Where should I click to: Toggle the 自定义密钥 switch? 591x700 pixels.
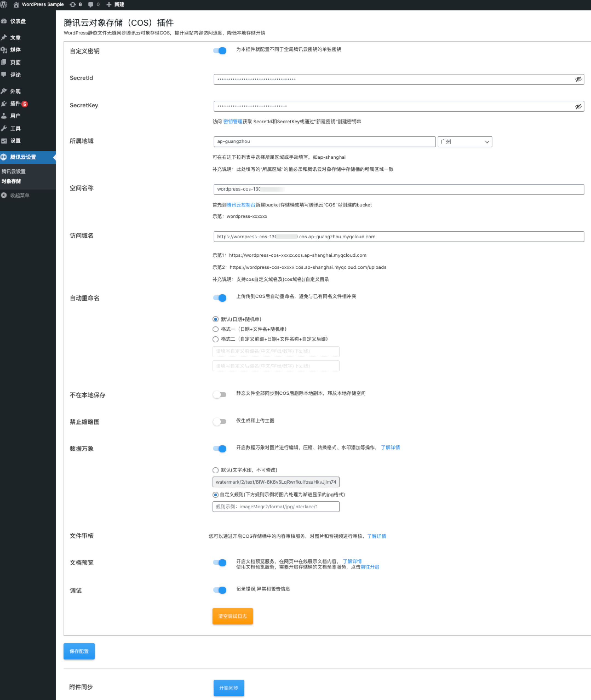220,51
